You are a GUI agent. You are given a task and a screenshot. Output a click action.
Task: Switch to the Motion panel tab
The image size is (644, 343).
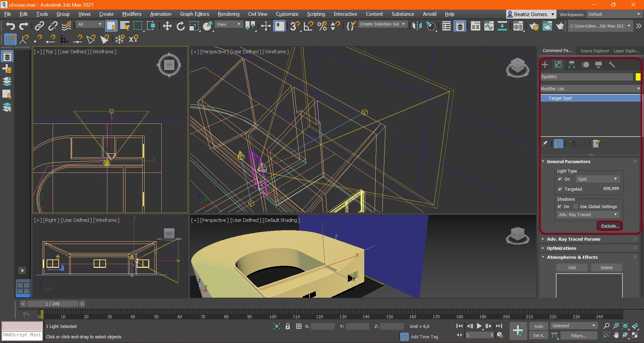(585, 64)
